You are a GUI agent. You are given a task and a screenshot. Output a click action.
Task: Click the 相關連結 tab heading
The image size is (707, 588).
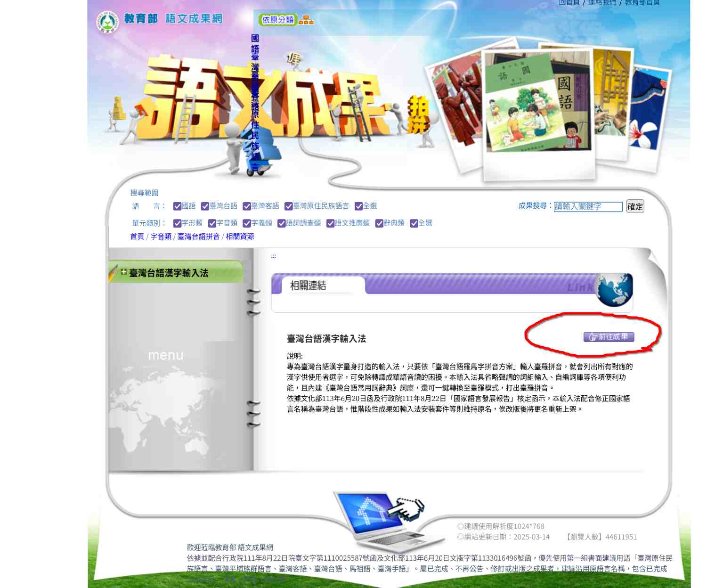tap(308, 286)
